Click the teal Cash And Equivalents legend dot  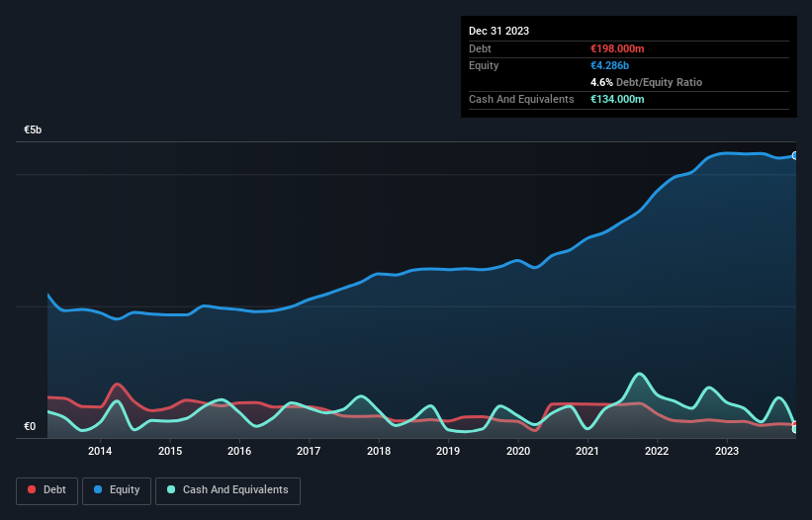click(171, 489)
